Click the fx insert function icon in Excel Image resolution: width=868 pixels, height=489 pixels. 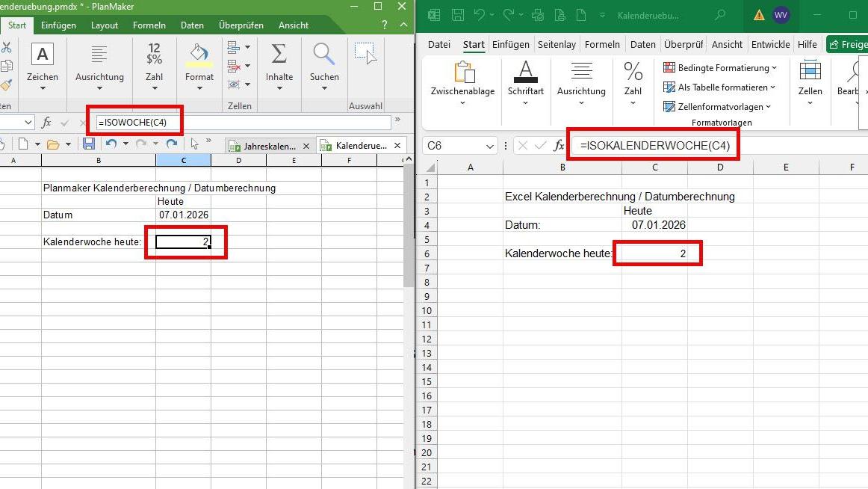pos(558,146)
